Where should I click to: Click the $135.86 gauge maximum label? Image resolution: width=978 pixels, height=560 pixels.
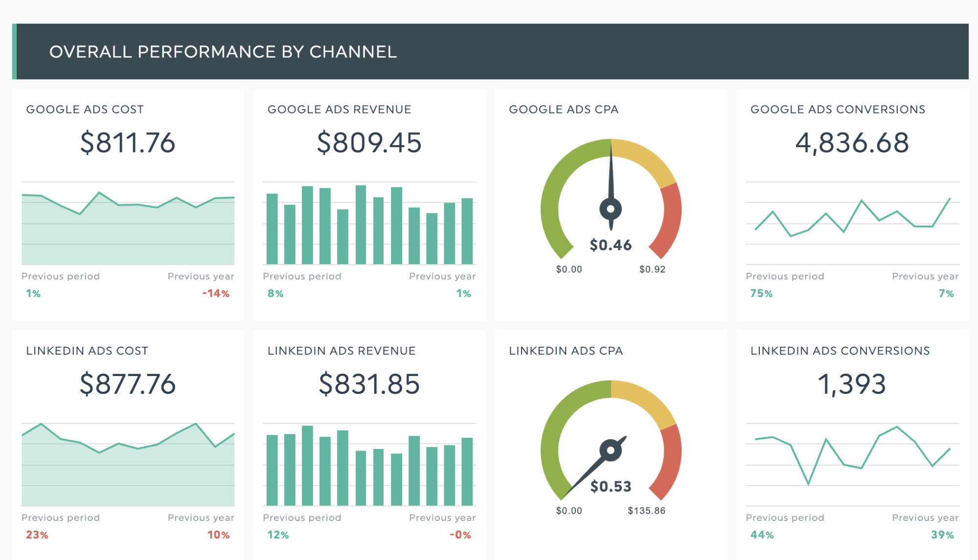tap(646, 511)
